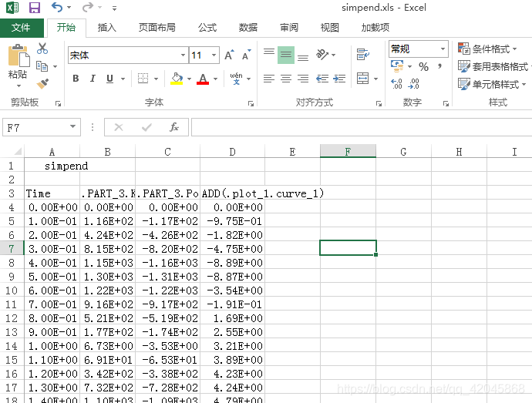Viewport: 532px width, 403px height.
Task: Expand the number format 常规 dropdown
Action: [x=443, y=49]
